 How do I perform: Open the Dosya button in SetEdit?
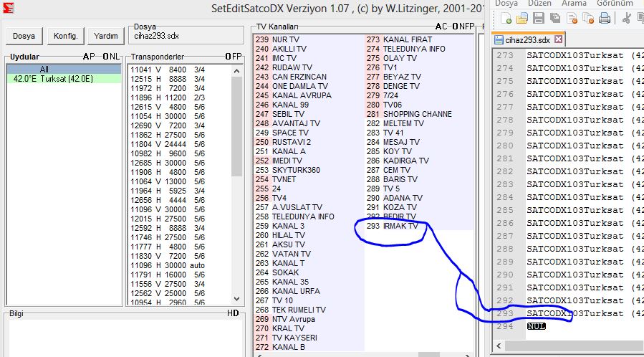(24, 36)
